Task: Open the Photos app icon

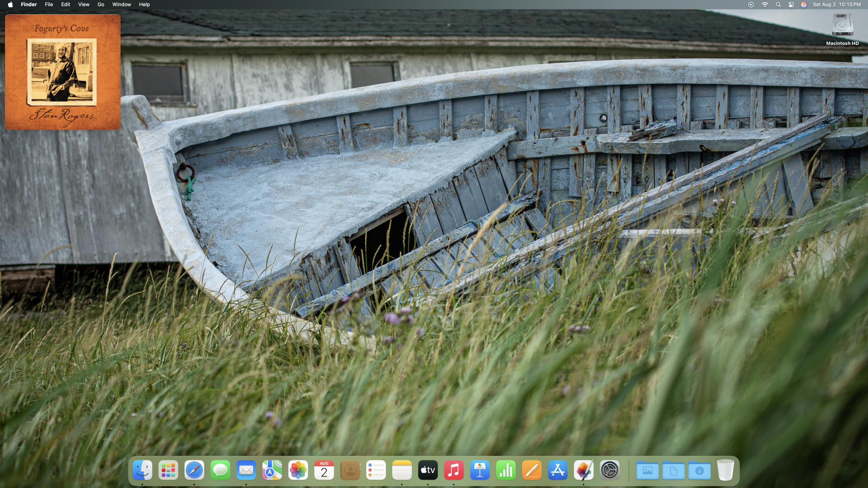Action: pyautogui.click(x=298, y=470)
